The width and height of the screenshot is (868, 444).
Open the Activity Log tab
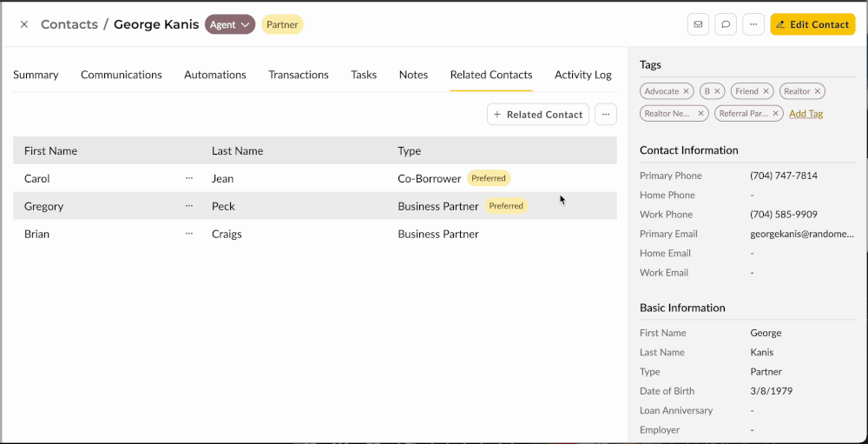tap(583, 75)
